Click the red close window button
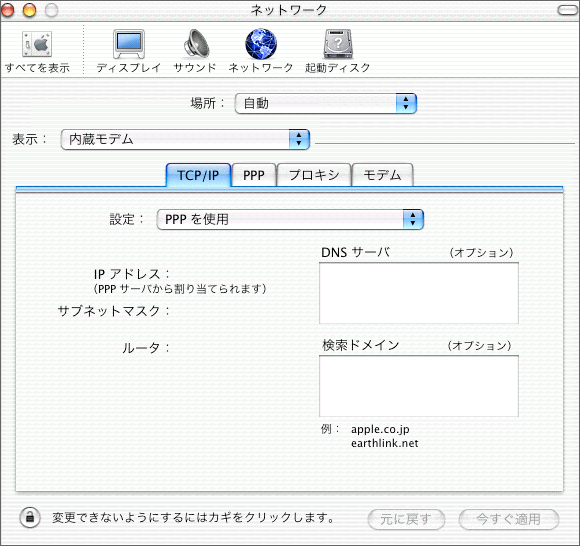580x546 pixels. 7,10
